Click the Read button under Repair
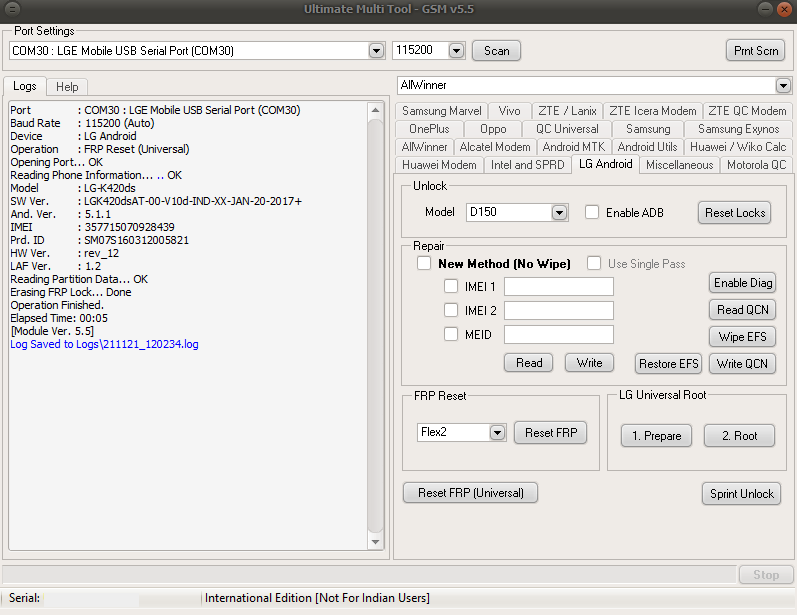 click(x=529, y=363)
